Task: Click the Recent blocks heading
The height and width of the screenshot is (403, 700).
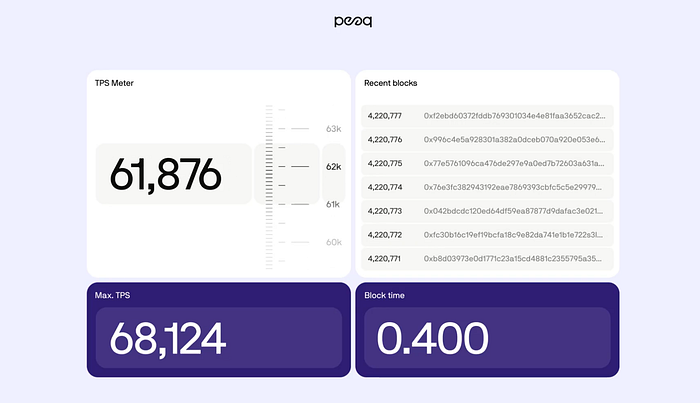Action: click(391, 83)
